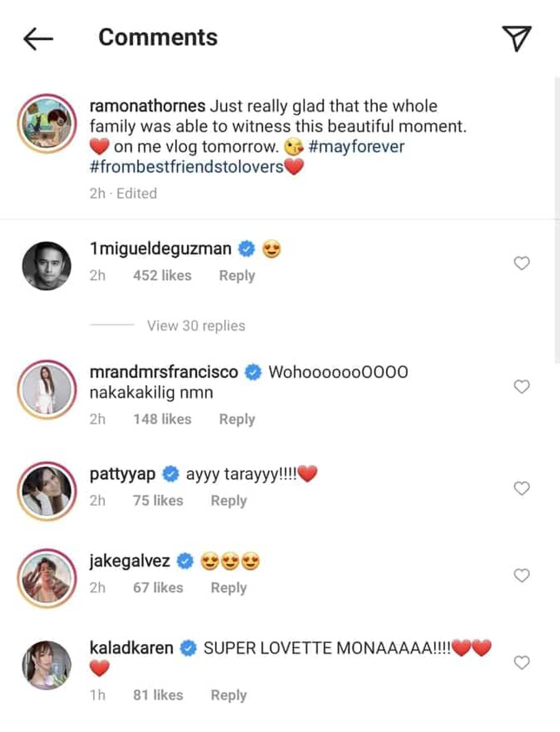Image resolution: width=560 pixels, height=732 pixels.
Task: Open 1migueldeguzman's profile avatar
Action: pos(46,266)
